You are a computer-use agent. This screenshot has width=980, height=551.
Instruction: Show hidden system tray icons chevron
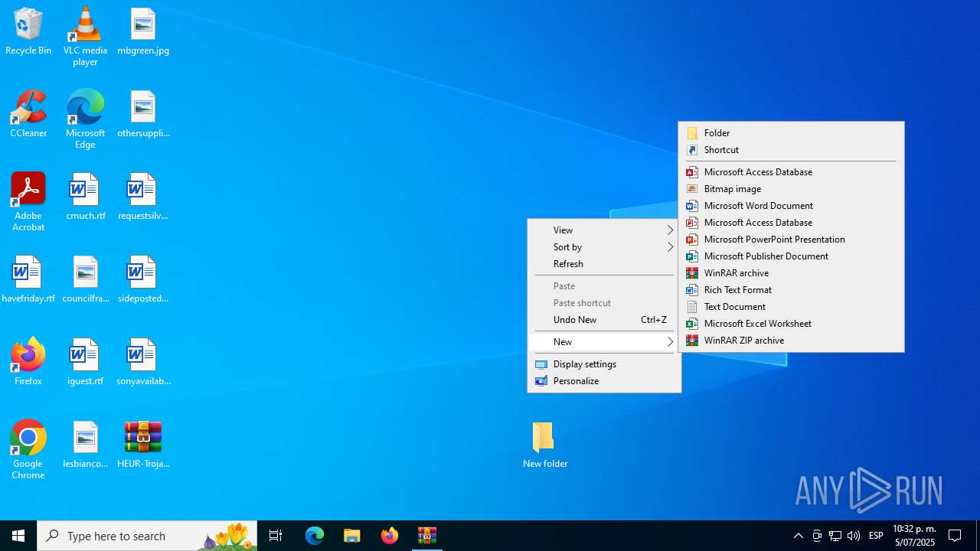pos(799,536)
